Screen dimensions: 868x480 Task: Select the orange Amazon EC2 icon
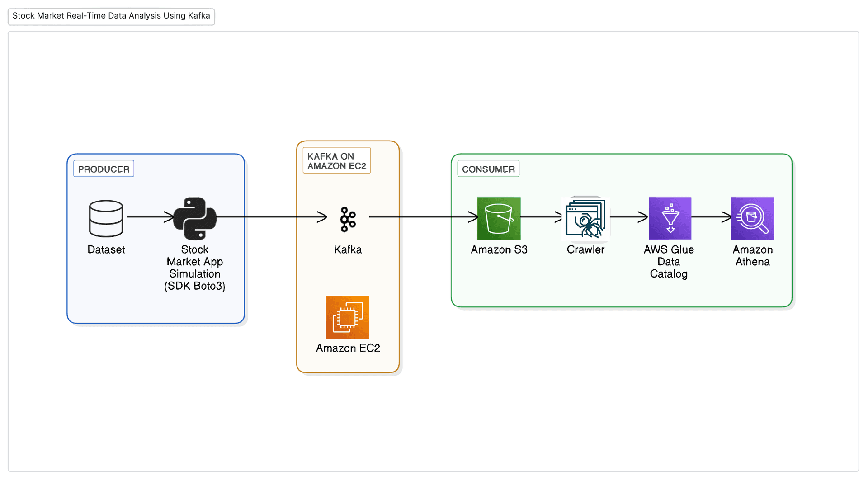(x=348, y=317)
